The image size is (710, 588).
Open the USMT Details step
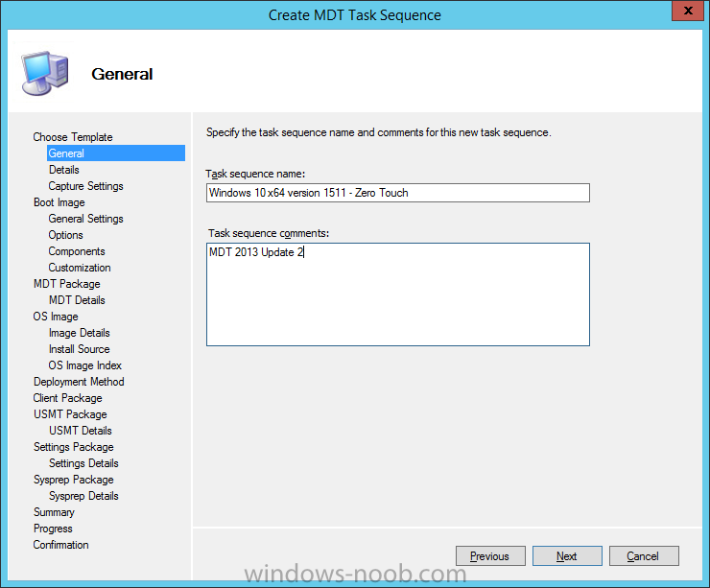click(81, 431)
